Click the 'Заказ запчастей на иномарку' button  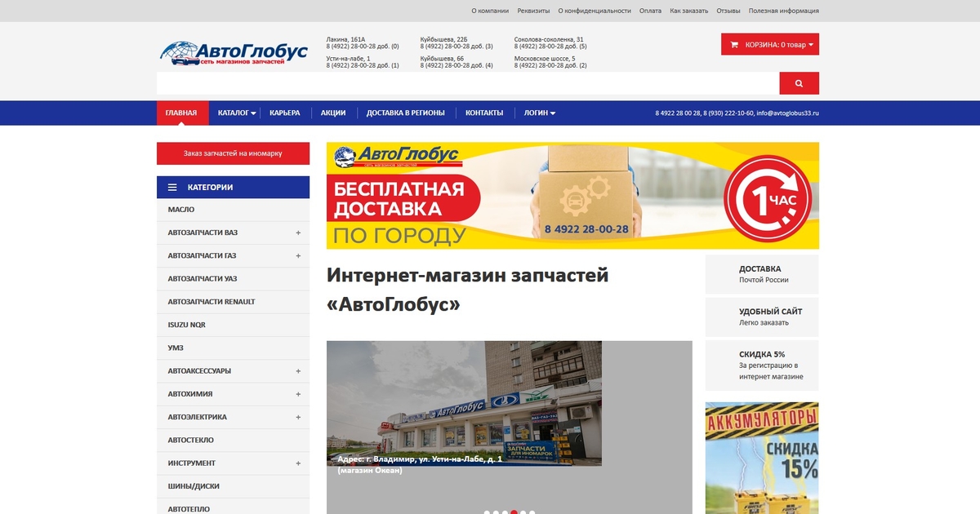pos(233,153)
